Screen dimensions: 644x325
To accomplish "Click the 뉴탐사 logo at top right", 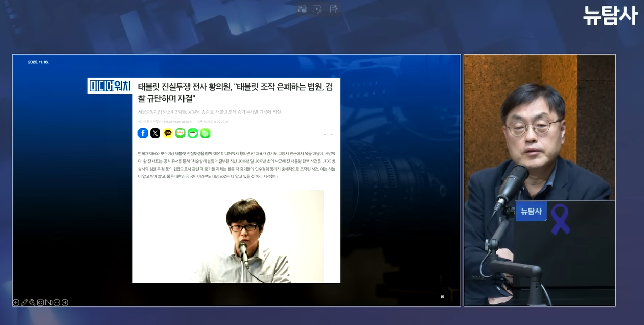I will click(610, 15).
